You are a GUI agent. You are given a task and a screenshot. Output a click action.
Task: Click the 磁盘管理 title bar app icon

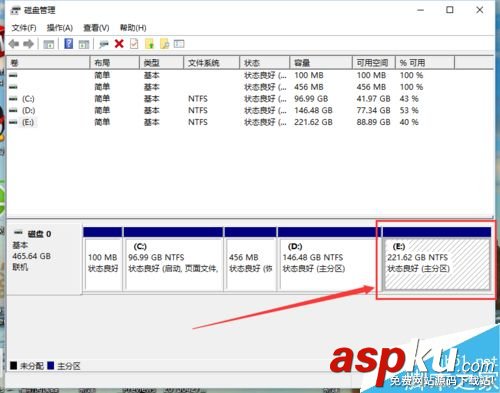click(x=15, y=10)
